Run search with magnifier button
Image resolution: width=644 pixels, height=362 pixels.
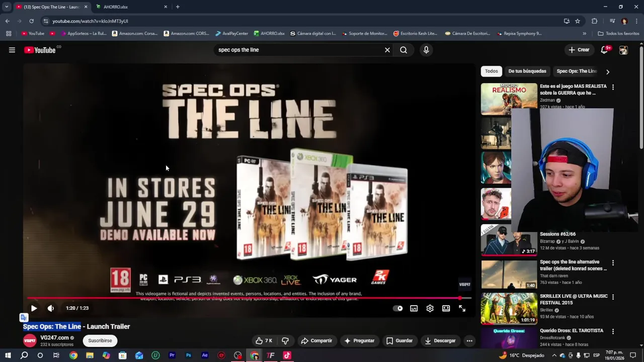(x=404, y=50)
